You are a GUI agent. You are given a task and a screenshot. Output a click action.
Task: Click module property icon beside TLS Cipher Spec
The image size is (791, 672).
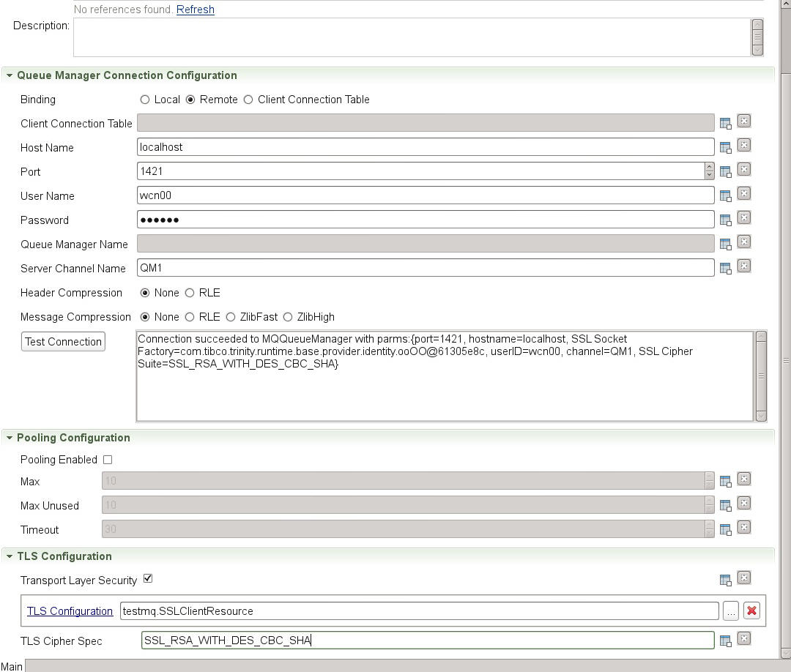coord(725,641)
